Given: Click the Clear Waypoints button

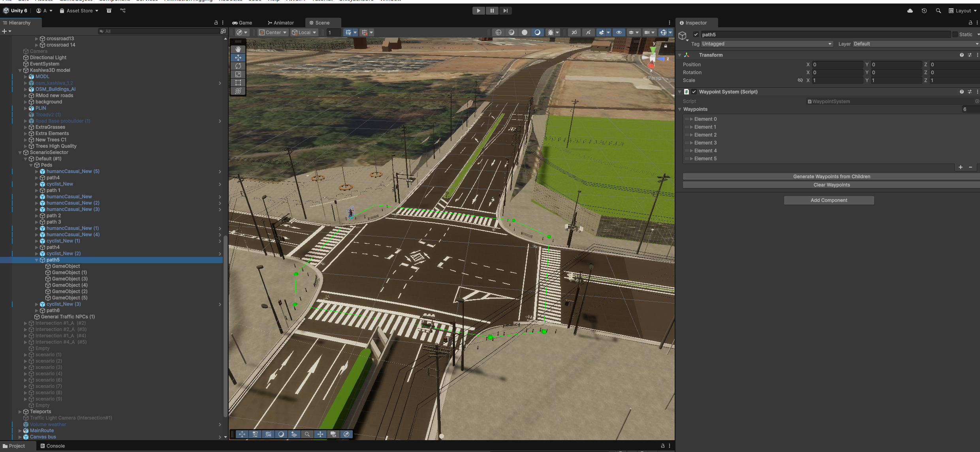Looking at the screenshot, I should tap(831, 185).
